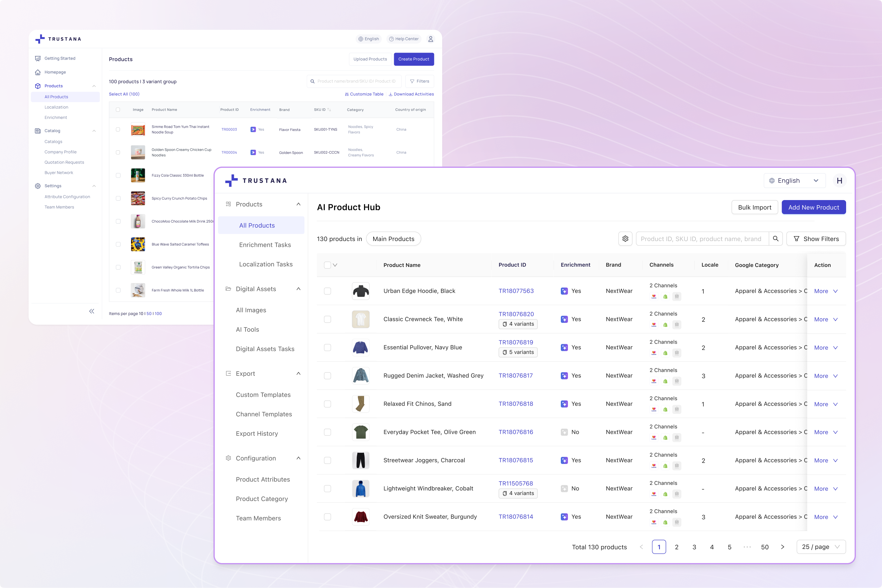
Task: Open AI Tools under Digital Assets
Action: [247, 330]
